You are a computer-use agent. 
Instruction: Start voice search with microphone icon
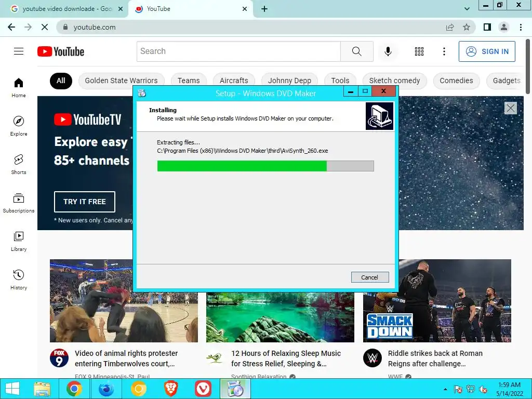click(x=388, y=51)
